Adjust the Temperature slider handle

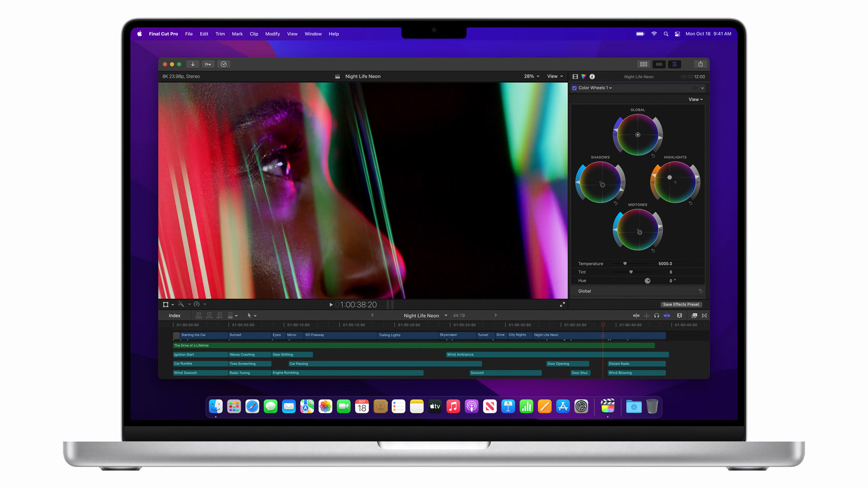625,263
